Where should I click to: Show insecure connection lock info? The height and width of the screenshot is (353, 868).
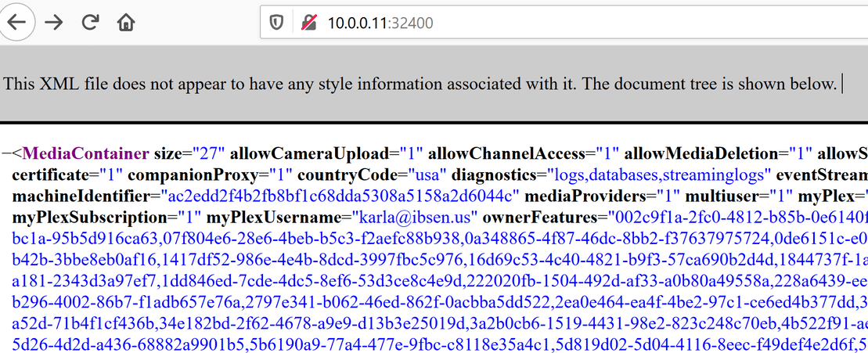(309, 23)
